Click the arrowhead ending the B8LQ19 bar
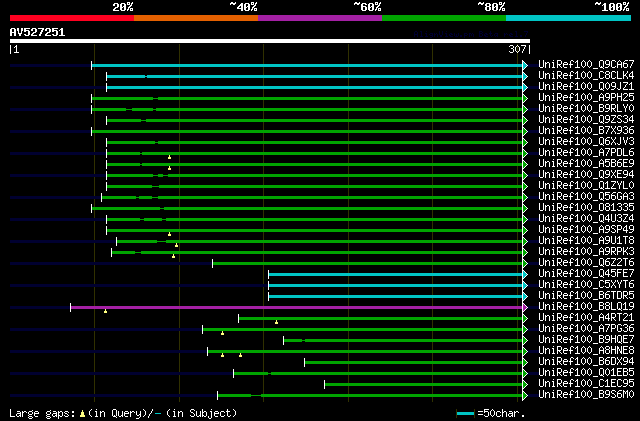 pyautogui.click(x=525, y=307)
